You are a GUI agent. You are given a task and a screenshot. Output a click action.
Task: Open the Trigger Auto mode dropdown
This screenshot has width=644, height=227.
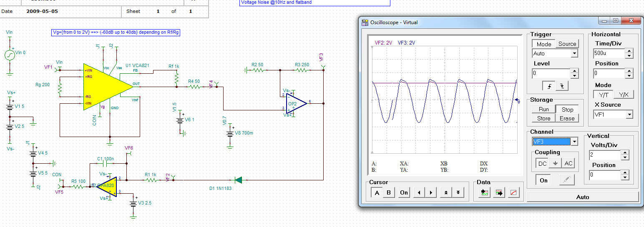click(574, 53)
